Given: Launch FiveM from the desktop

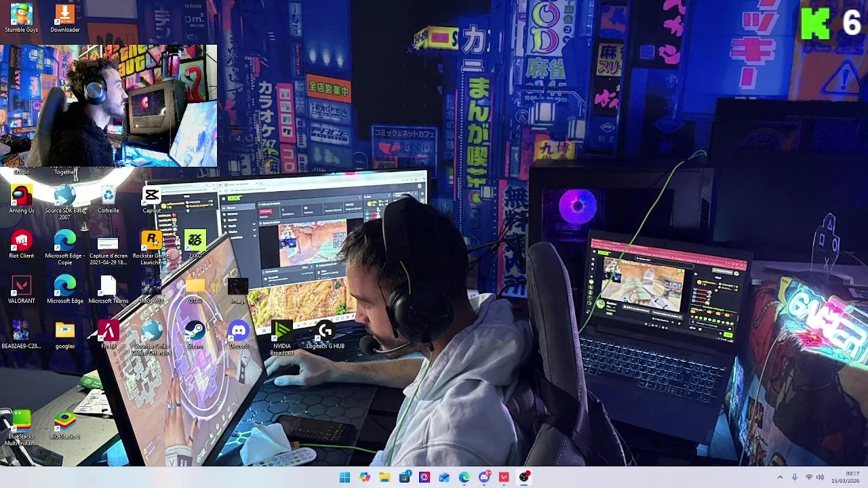Looking at the screenshot, I should pyautogui.click(x=108, y=335).
